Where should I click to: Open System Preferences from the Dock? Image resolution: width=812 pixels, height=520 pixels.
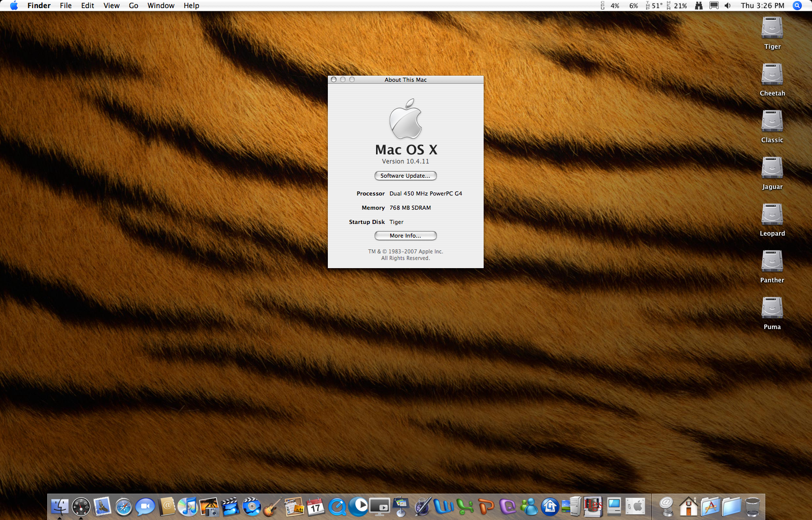pos(635,506)
